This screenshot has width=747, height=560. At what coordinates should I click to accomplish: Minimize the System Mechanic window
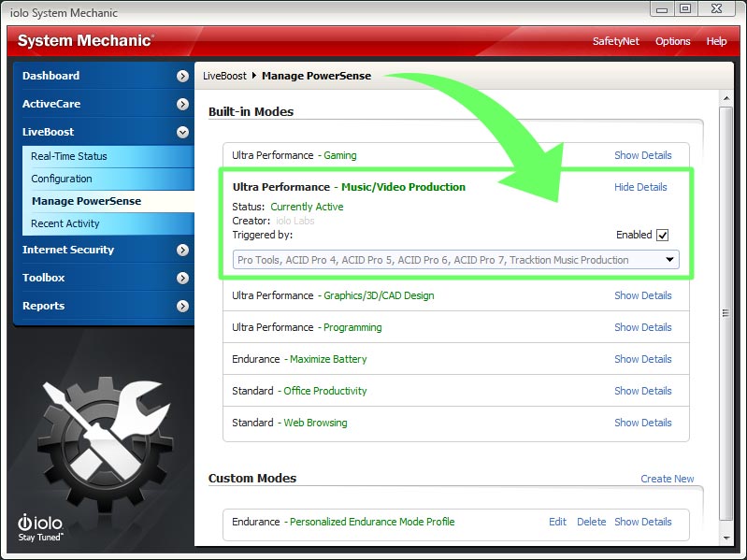[x=662, y=9]
